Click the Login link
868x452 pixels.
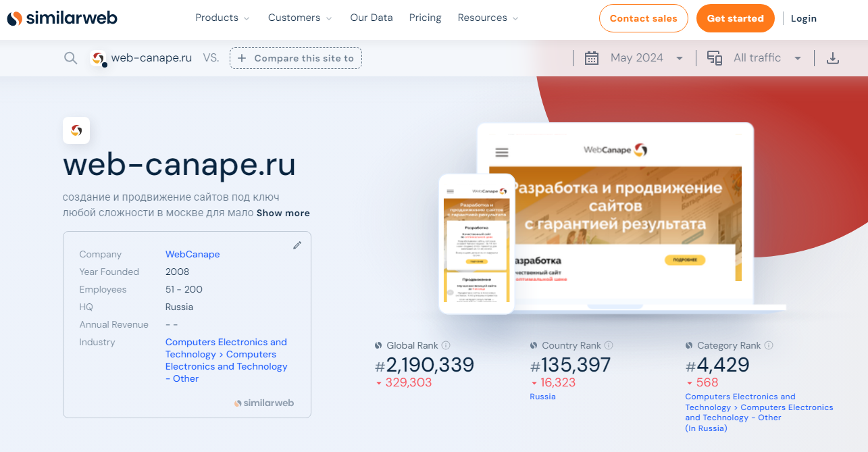coord(804,18)
